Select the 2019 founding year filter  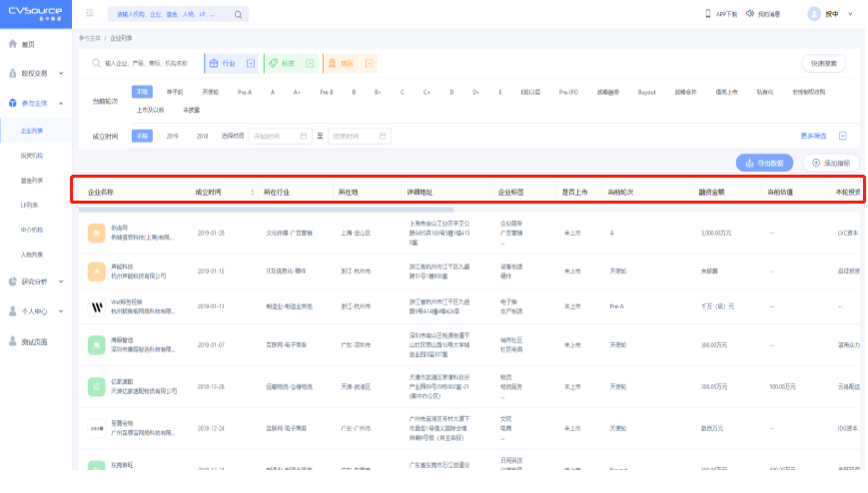pyautogui.click(x=172, y=136)
